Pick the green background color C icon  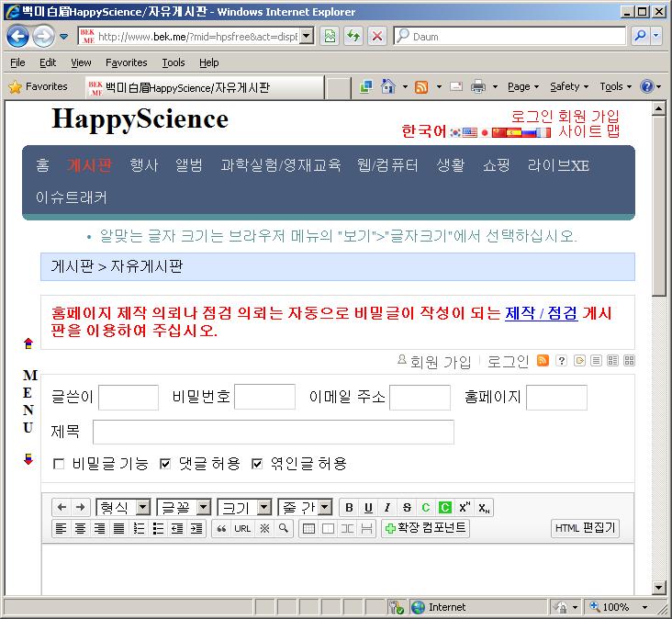(x=445, y=508)
